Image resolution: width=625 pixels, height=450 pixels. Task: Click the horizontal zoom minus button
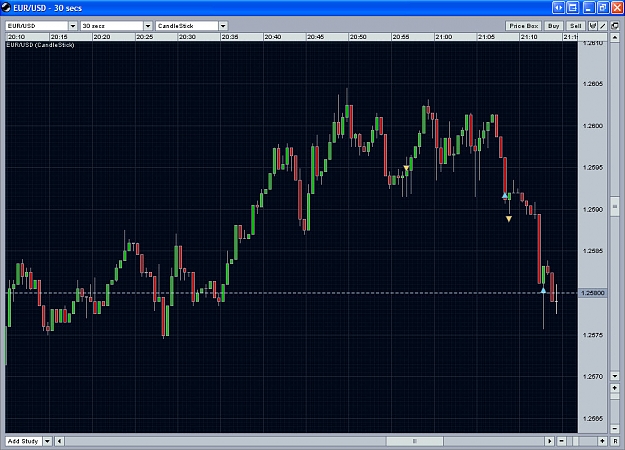point(561,441)
